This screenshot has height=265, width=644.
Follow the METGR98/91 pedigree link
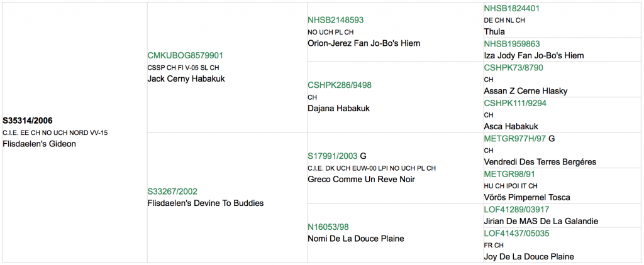click(509, 174)
